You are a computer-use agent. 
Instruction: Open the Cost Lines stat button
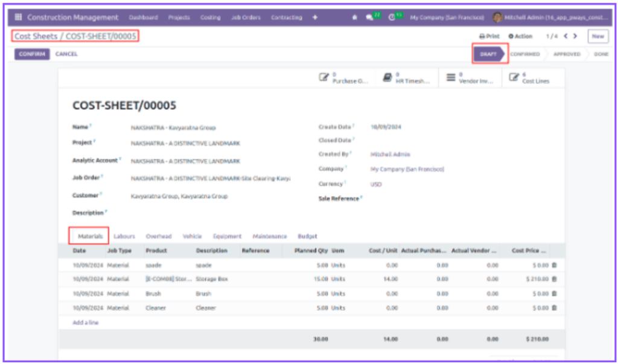click(x=530, y=78)
